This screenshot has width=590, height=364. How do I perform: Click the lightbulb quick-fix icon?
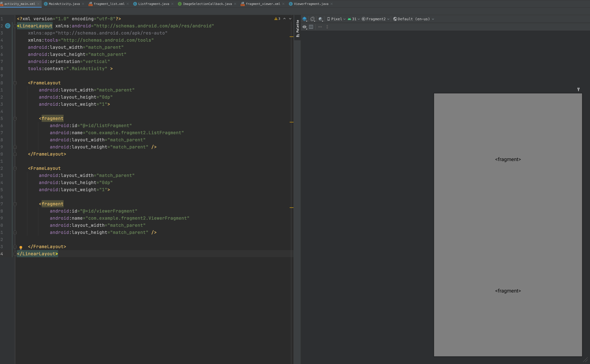coord(21,247)
